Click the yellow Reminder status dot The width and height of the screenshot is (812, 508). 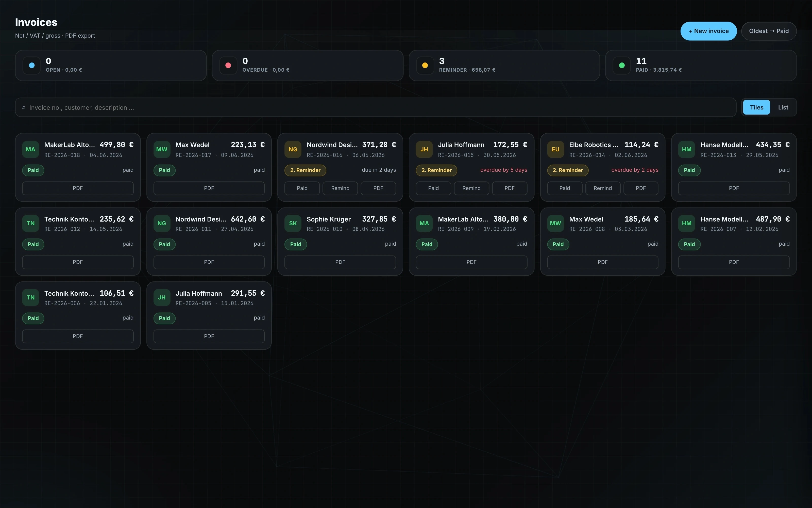tap(425, 65)
